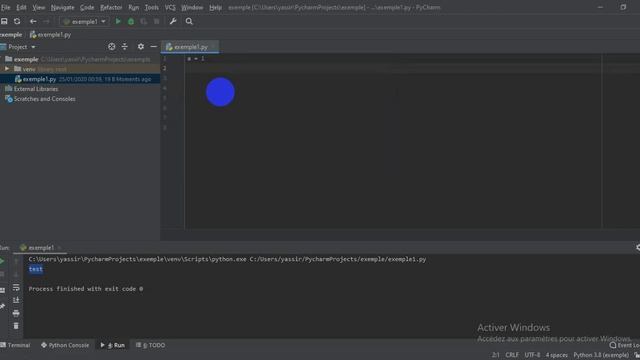Toggle scroll to end in Run console
The image size is (640, 360).
(16, 300)
